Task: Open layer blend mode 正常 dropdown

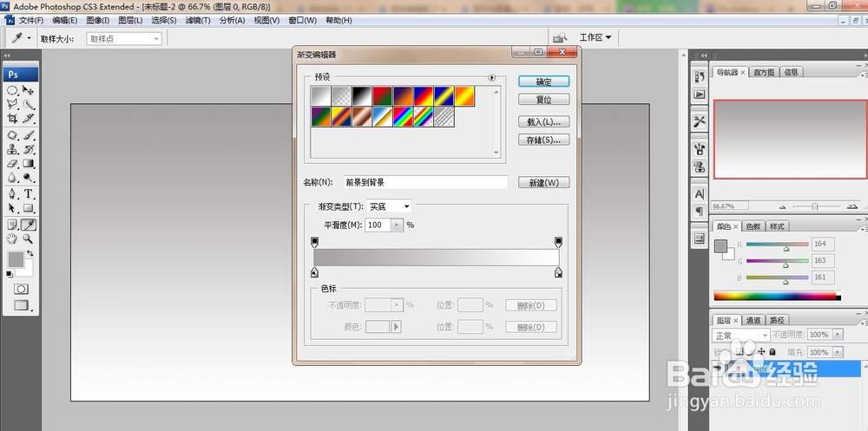Action: 740,336
